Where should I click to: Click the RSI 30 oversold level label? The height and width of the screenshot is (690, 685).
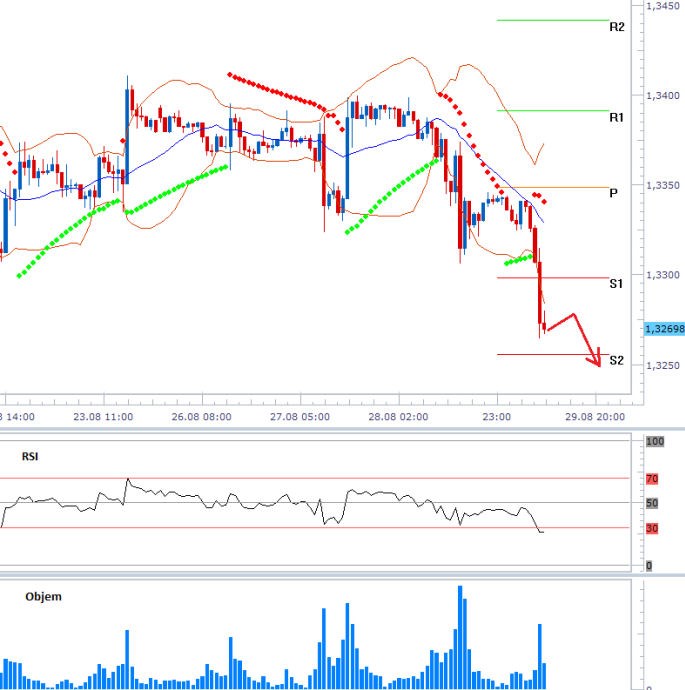(652, 529)
